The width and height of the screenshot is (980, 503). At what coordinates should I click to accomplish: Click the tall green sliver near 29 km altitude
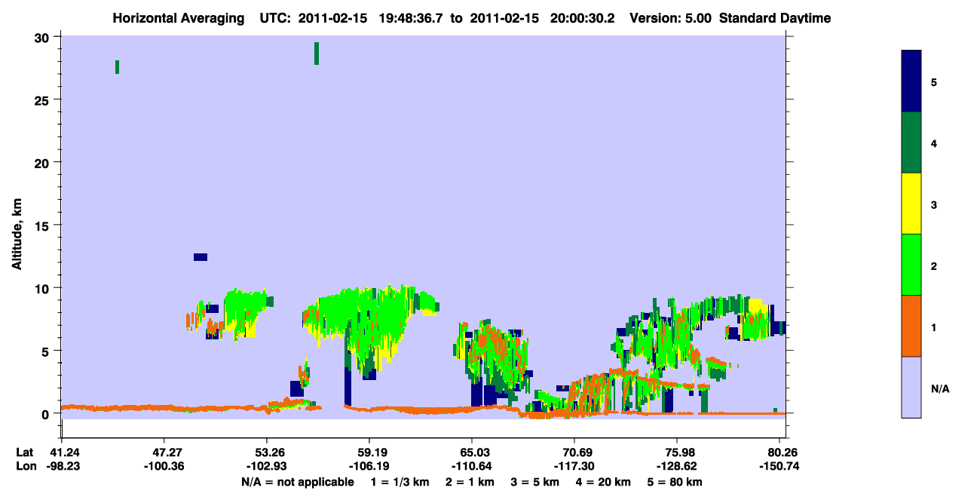pos(317,54)
